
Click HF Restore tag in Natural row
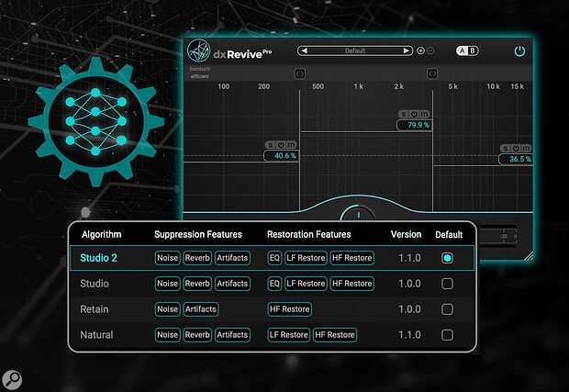335,335
